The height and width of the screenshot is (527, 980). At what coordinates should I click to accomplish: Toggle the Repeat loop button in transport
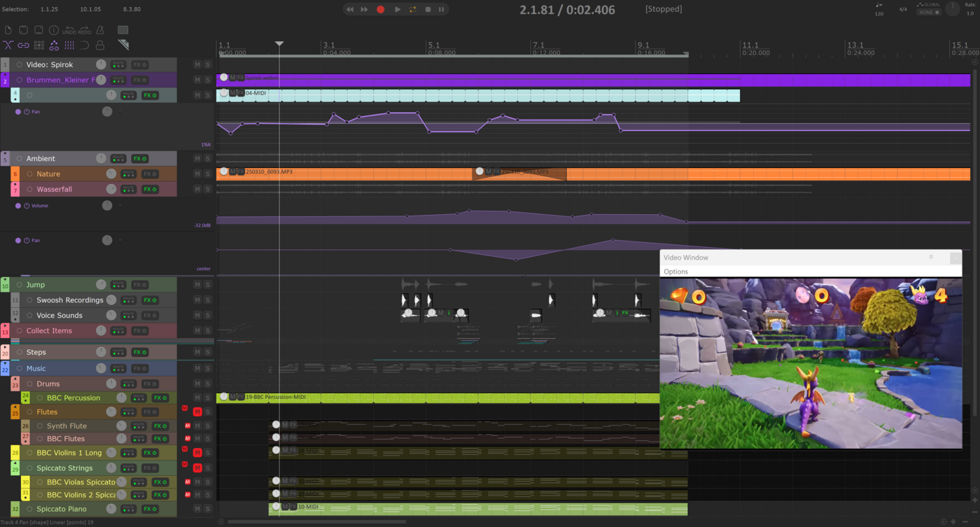(x=412, y=9)
